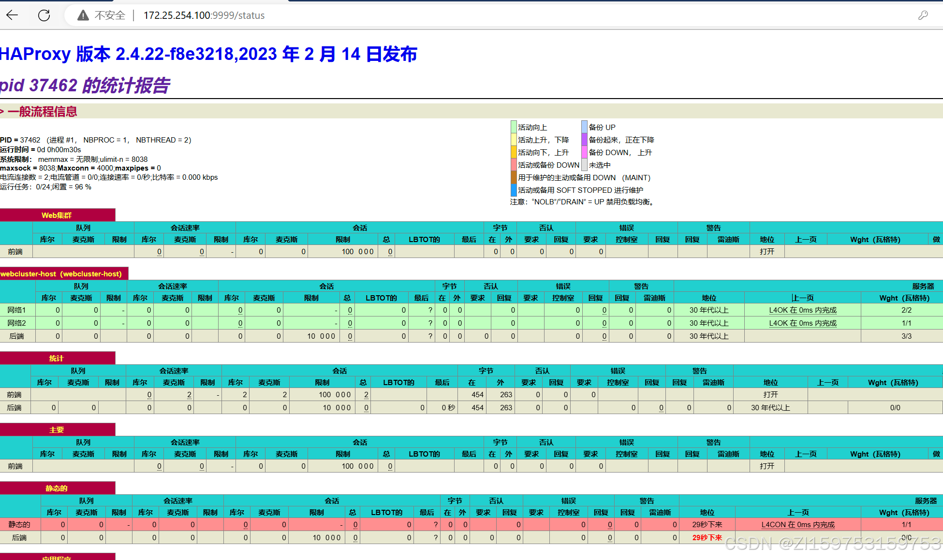Click the pid 37462 report heading
This screenshot has width=943, height=560.
click(x=85, y=85)
